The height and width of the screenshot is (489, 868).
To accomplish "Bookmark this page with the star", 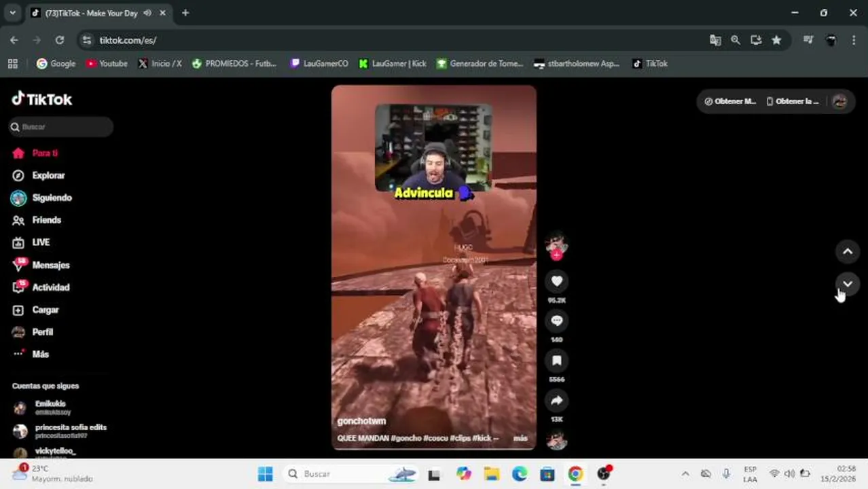I will click(x=776, y=40).
